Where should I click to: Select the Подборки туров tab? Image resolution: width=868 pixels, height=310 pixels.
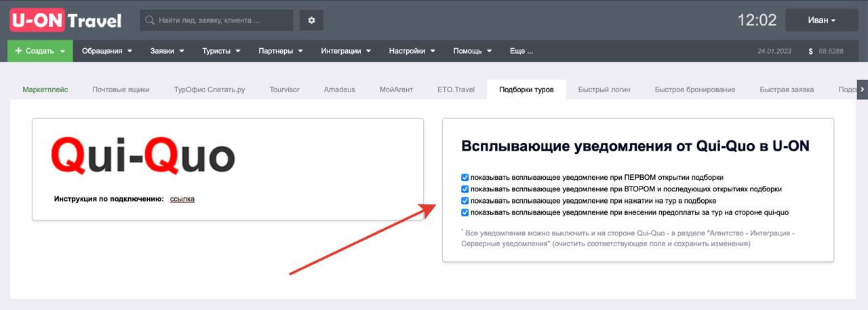[x=526, y=90]
